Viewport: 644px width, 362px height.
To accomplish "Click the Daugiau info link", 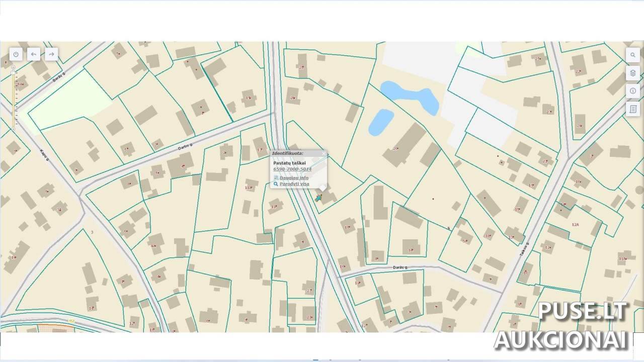I will coord(294,178).
